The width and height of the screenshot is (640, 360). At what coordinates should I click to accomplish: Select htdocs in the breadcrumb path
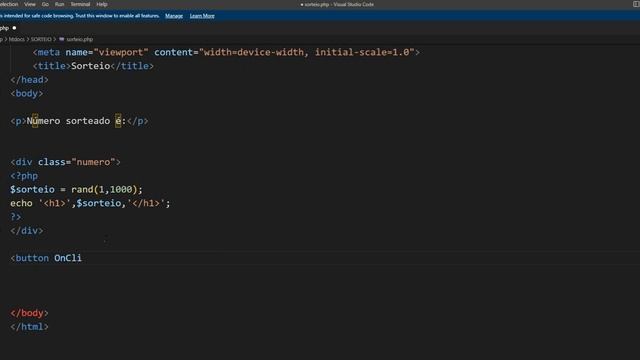pyautogui.click(x=17, y=39)
